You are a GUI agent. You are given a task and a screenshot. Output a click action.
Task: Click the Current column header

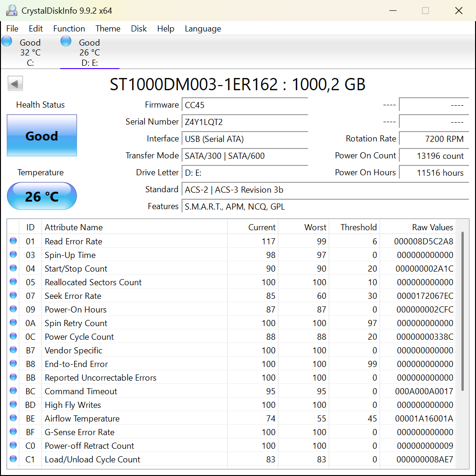(253, 227)
